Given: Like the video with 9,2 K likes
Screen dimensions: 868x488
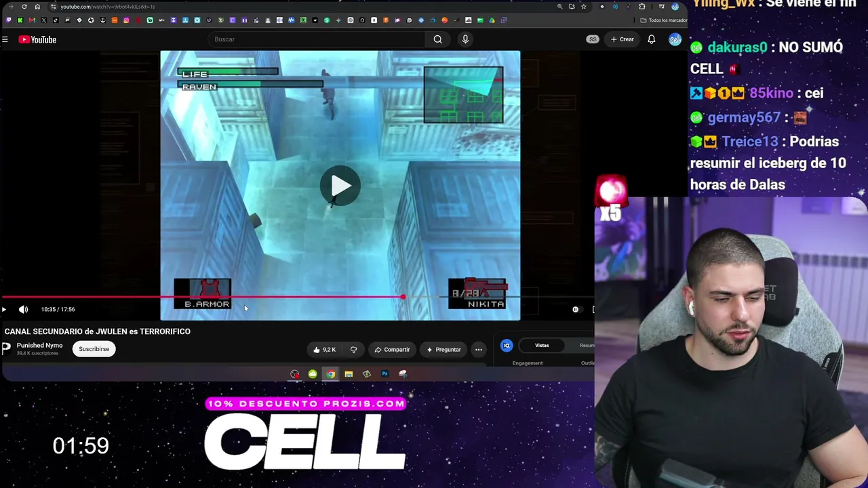Looking at the screenshot, I should click(325, 350).
